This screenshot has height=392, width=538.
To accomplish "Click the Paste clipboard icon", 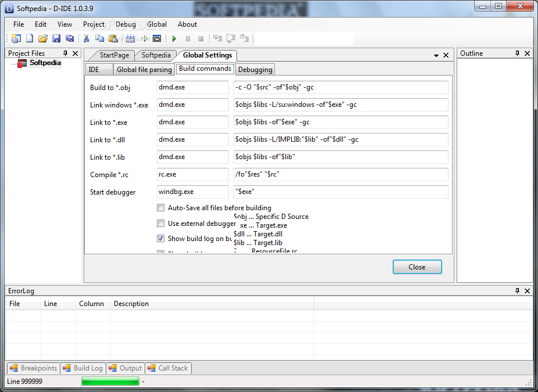I will [x=113, y=38].
